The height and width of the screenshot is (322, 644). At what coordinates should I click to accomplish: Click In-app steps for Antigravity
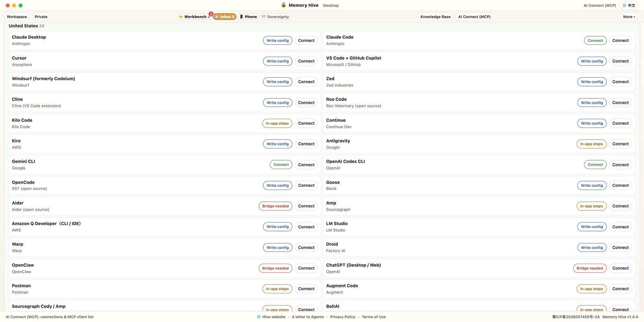pyautogui.click(x=592, y=144)
